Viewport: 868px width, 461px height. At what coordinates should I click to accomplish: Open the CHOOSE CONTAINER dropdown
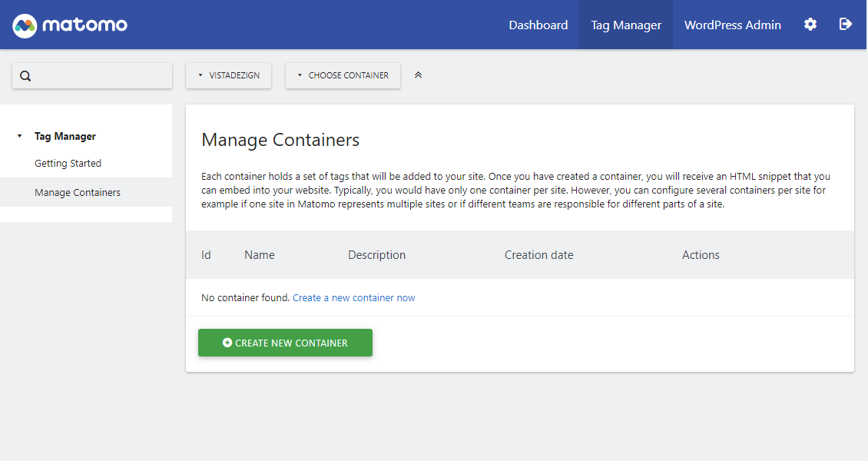[x=343, y=75]
